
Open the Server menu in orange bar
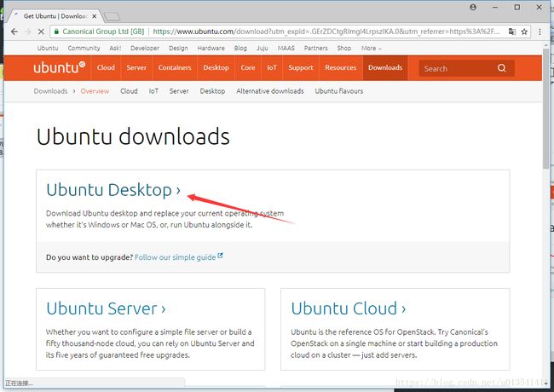136,68
